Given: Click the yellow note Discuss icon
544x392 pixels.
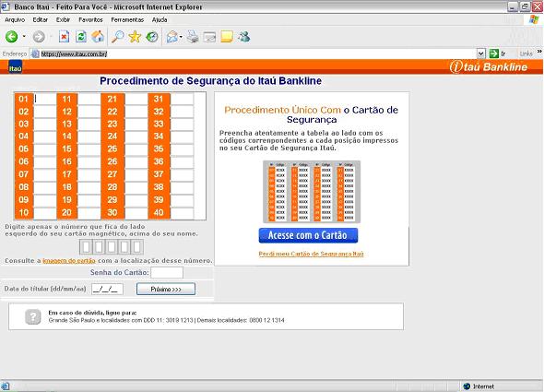Looking at the screenshot, I should click(227, 37).
